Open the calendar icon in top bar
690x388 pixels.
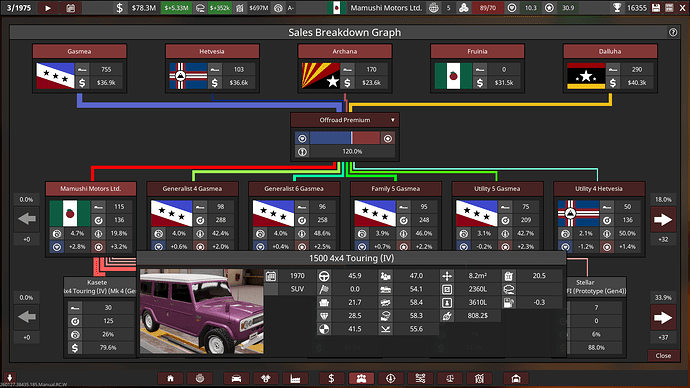point(70,8)
